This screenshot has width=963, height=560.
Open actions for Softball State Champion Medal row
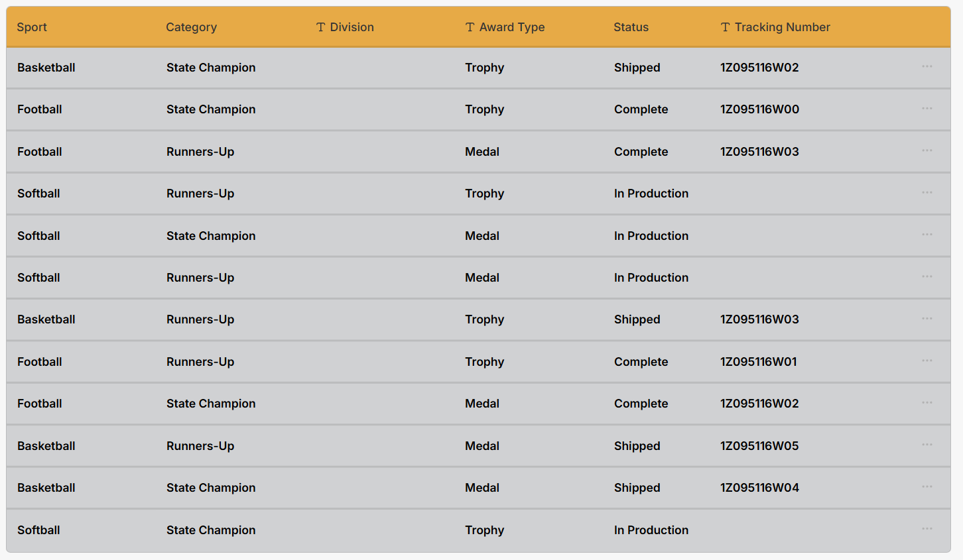[x=927, y=235]
